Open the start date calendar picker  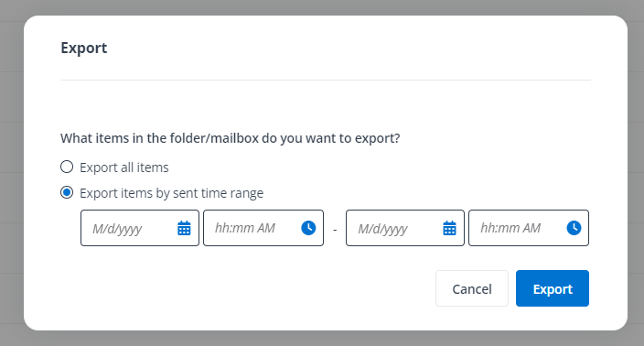tap(184, 228)
